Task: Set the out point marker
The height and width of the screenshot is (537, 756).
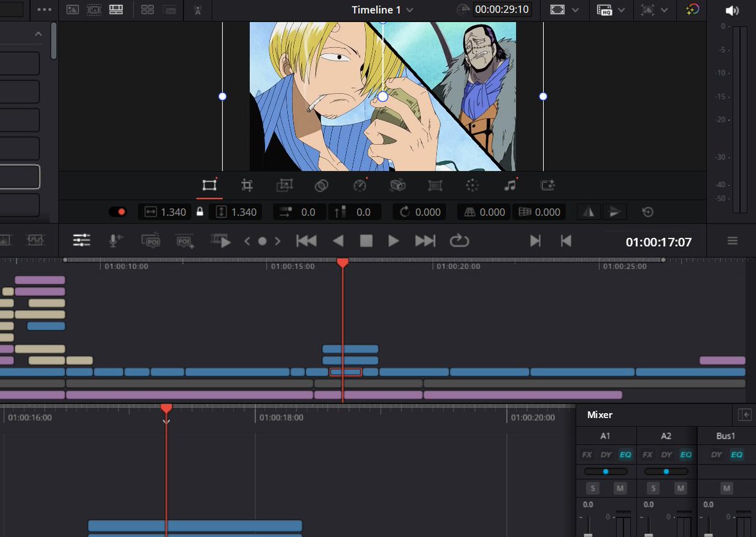Action: 566,240
